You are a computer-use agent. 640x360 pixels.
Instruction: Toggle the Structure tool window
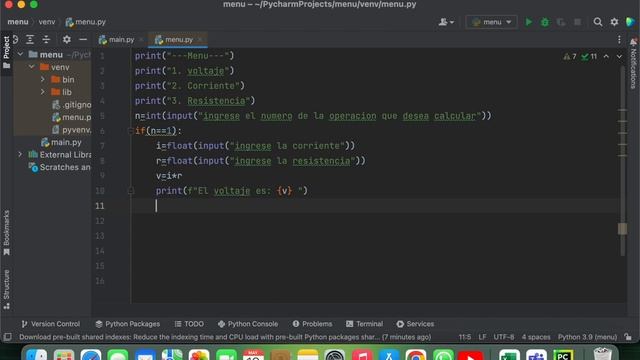(x=6, y=289)
